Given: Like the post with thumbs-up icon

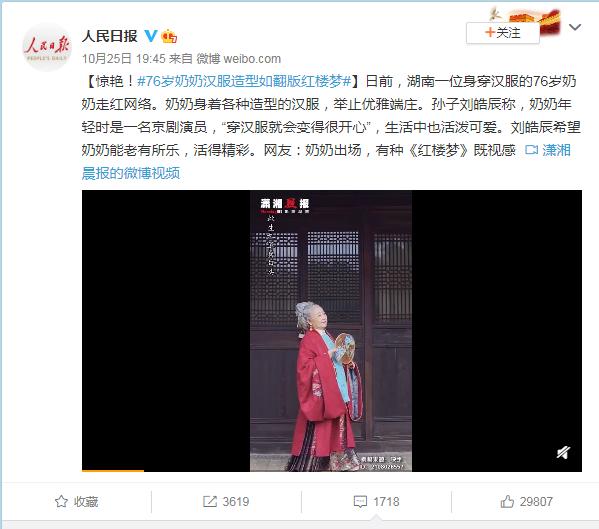Looking at the screenshot, I should coord(507,501).
